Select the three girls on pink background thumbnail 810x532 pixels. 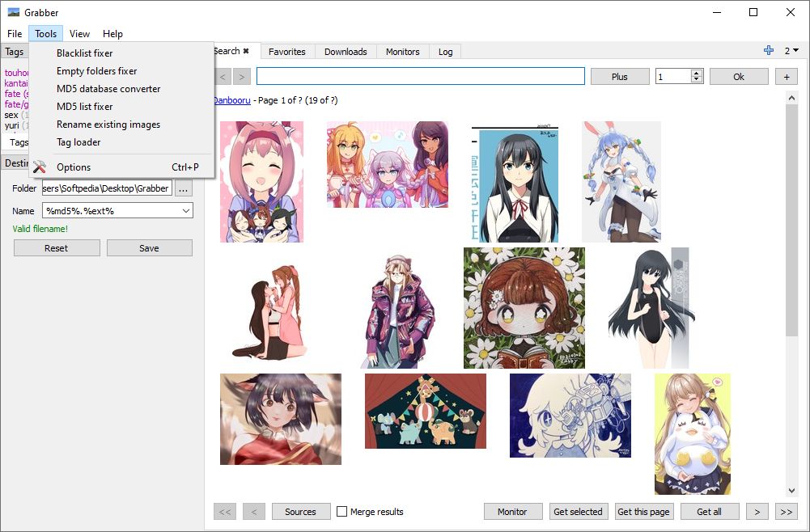[x=388, y=165]
